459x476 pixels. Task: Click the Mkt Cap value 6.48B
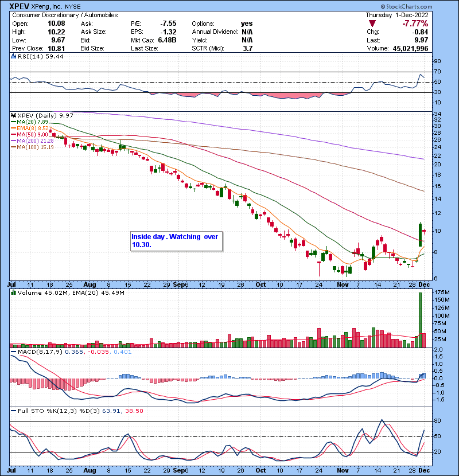click(167, 40)
